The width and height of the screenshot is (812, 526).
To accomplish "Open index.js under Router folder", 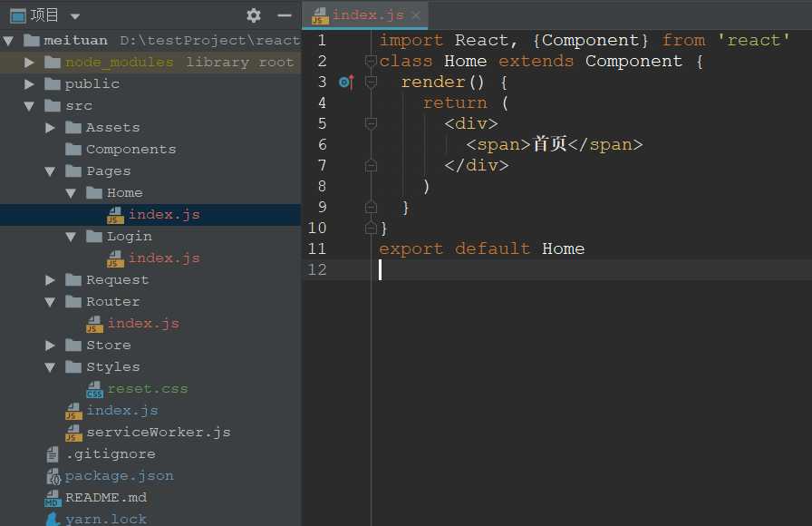I will [143, 324].
